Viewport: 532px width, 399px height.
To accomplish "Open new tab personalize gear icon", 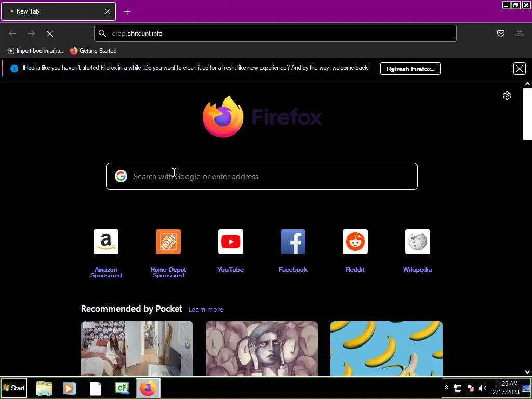I will point(507,96).
